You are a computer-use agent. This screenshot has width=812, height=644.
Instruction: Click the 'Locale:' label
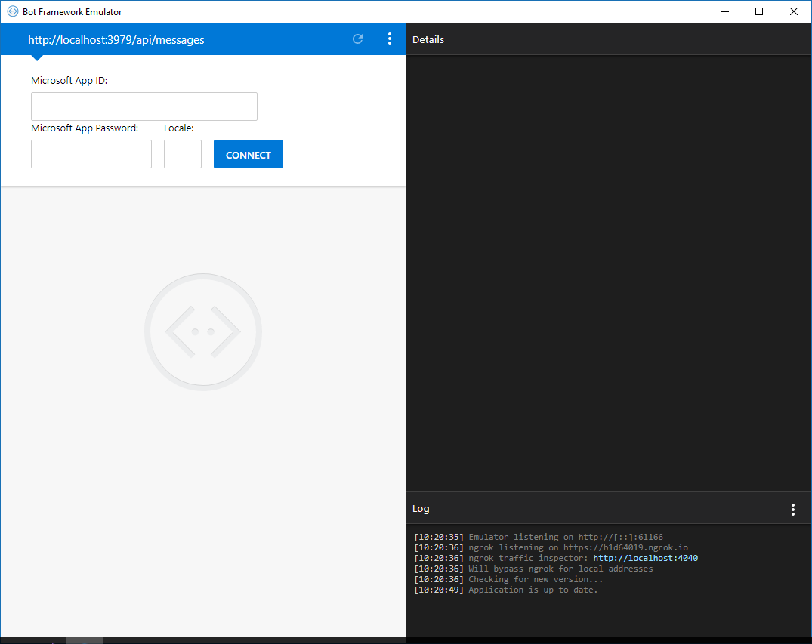pyautogui.click(x=179, y=128)
